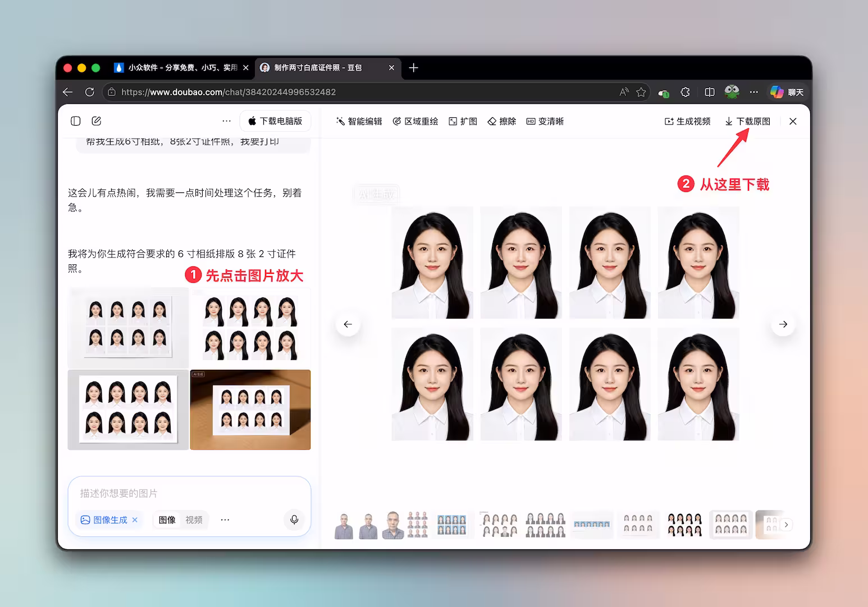Download original image via 下载原图
This screenshot has height=607, width=868.
[747, 121]
